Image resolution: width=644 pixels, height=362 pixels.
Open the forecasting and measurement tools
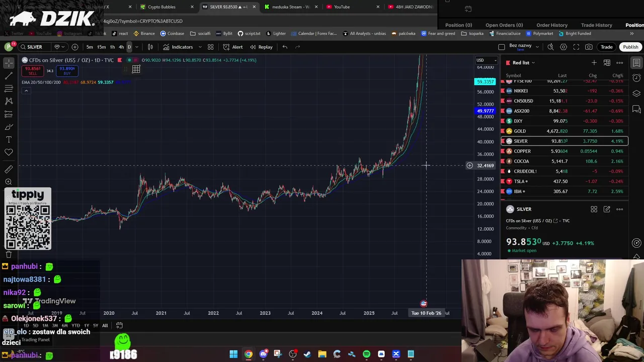(x=9, y=114)
